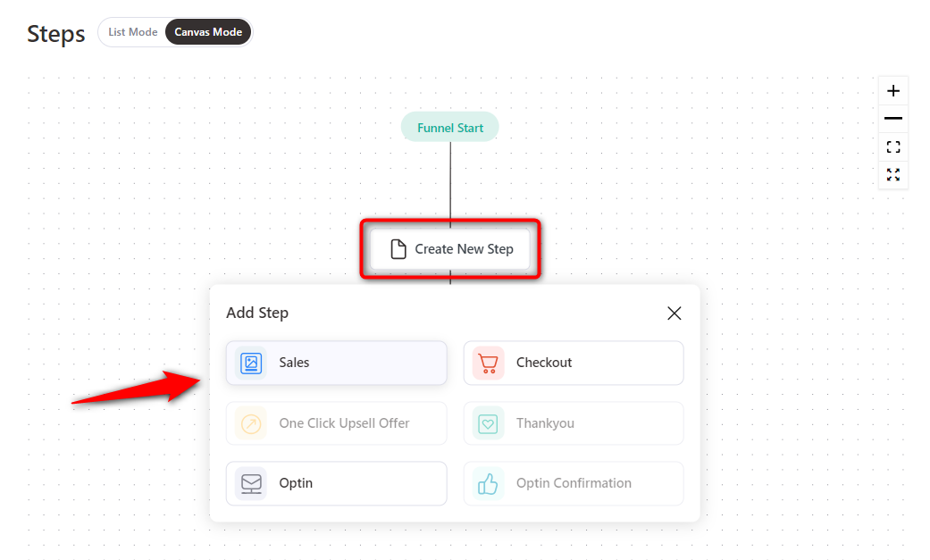930x560 pixels.
Task: Select the Funnel Start node
Action: click(x=450, y=128)
